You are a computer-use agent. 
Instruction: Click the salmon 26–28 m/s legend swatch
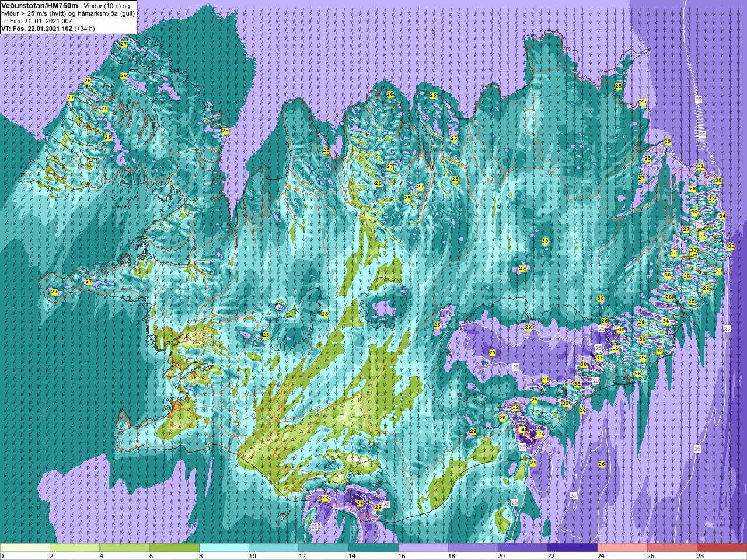(672, 548)
